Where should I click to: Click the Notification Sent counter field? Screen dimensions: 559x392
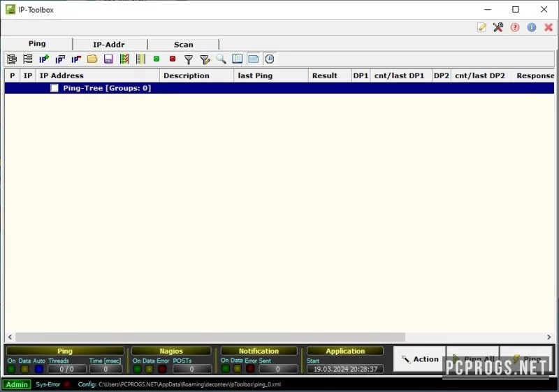point(278,369)
